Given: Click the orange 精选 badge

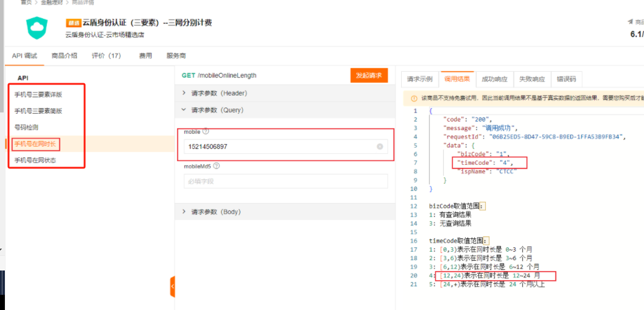Looking at the screenshot, I should [74, 23].
